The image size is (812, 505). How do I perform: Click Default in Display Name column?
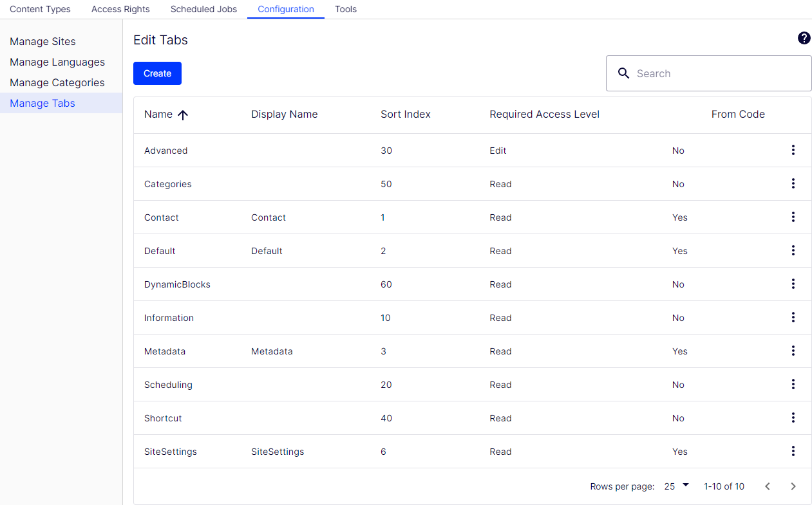267,251
